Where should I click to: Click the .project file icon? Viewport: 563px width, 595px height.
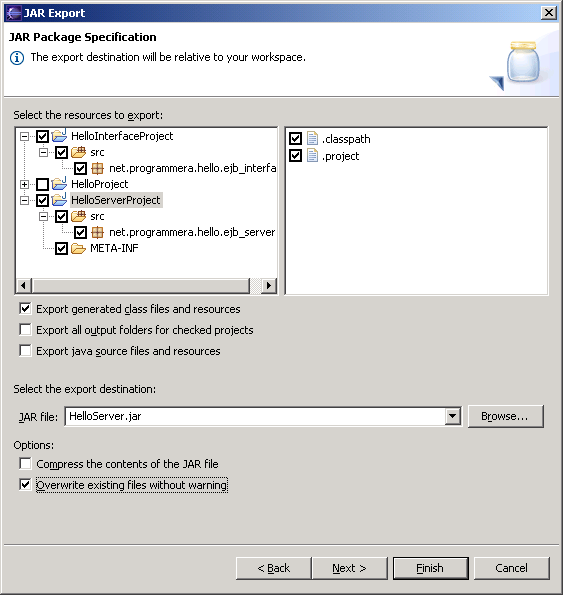point(312,156)
